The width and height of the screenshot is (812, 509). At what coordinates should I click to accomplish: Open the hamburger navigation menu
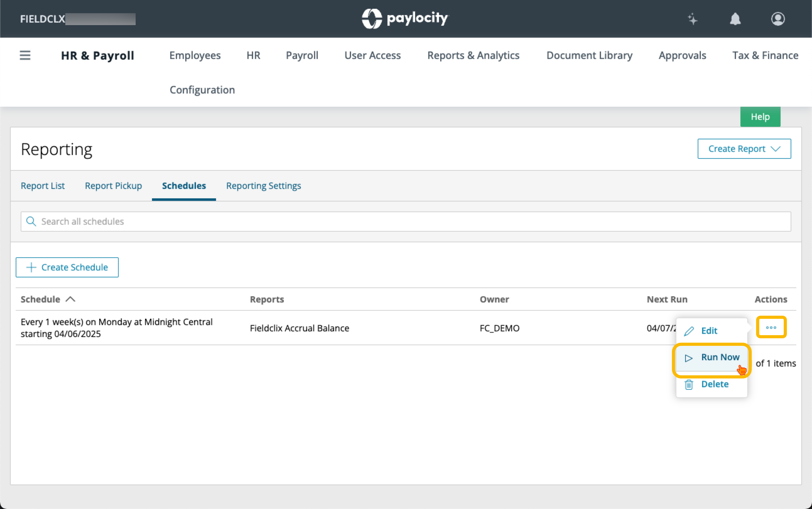tap(25, 55)
